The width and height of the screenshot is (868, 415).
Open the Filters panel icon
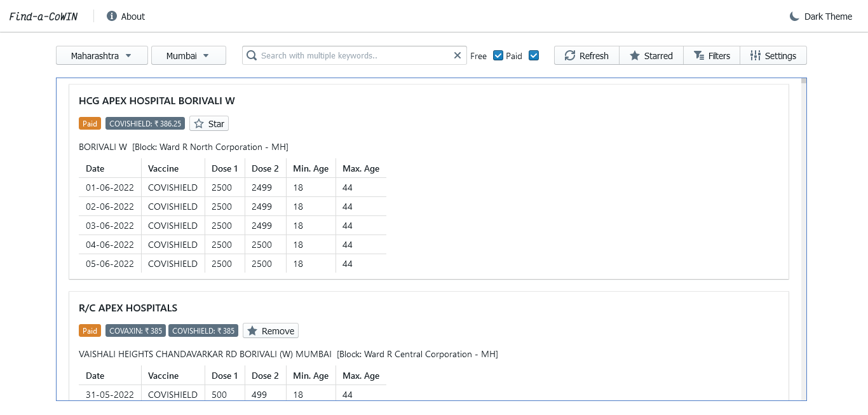click(x=698, y=55)
